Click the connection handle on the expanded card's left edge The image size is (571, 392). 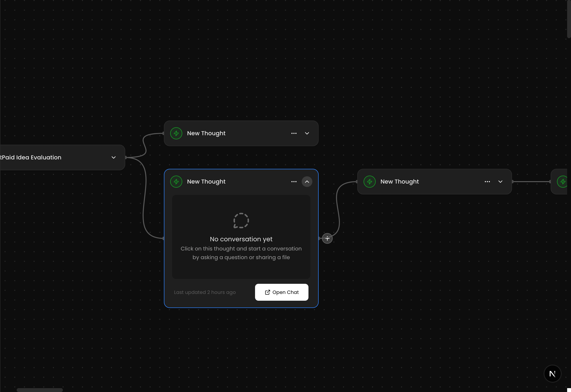point(164,238)
